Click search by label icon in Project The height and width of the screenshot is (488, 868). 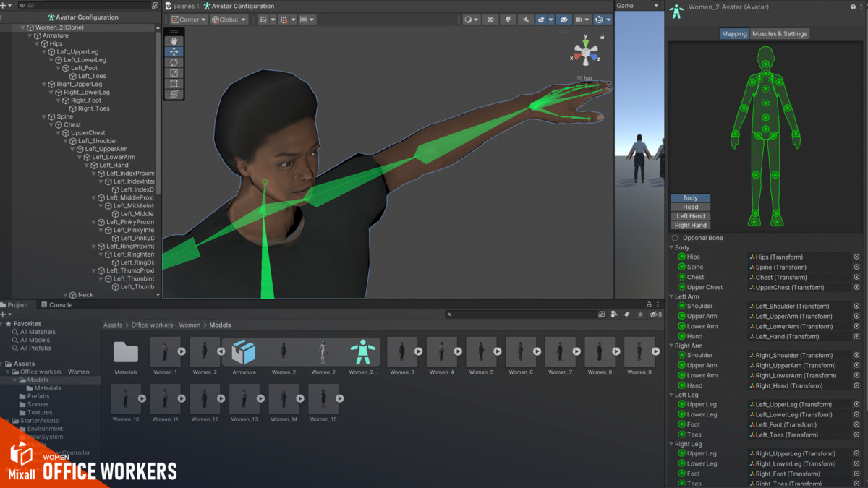click(627, 314)
